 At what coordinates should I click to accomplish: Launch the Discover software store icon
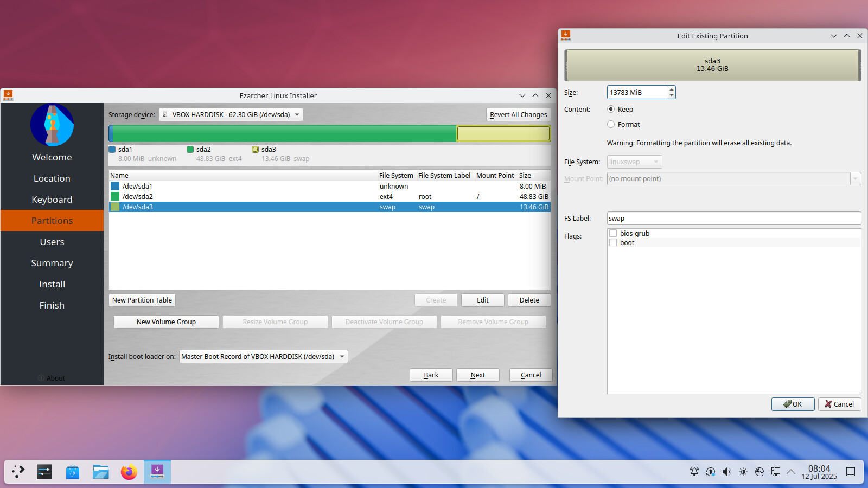coord(73,472)
